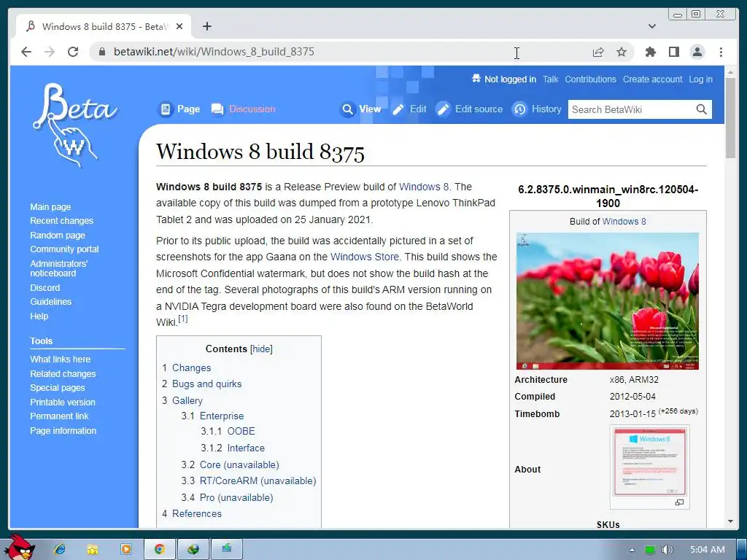
Task: Jump to Bugs and quirks section
Action: point(206,384)
